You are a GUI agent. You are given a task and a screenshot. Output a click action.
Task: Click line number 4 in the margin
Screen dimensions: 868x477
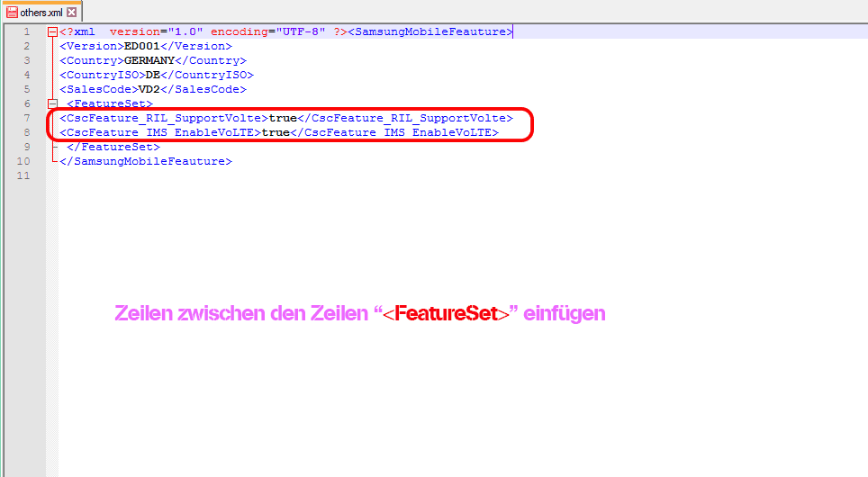[27, 75]
